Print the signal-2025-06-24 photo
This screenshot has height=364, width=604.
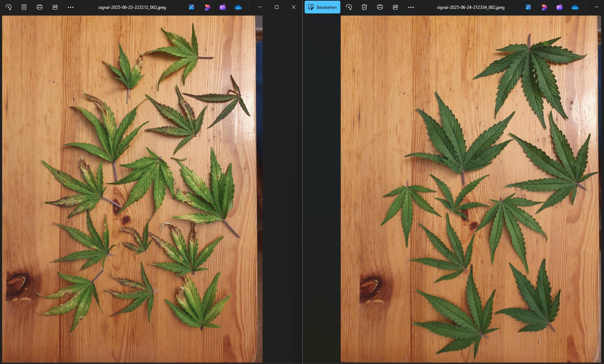click(x=380, y=7)
